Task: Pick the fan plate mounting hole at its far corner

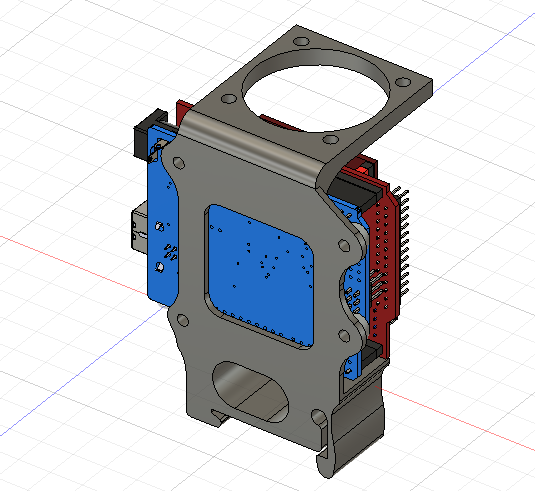Action: (301, 41)
